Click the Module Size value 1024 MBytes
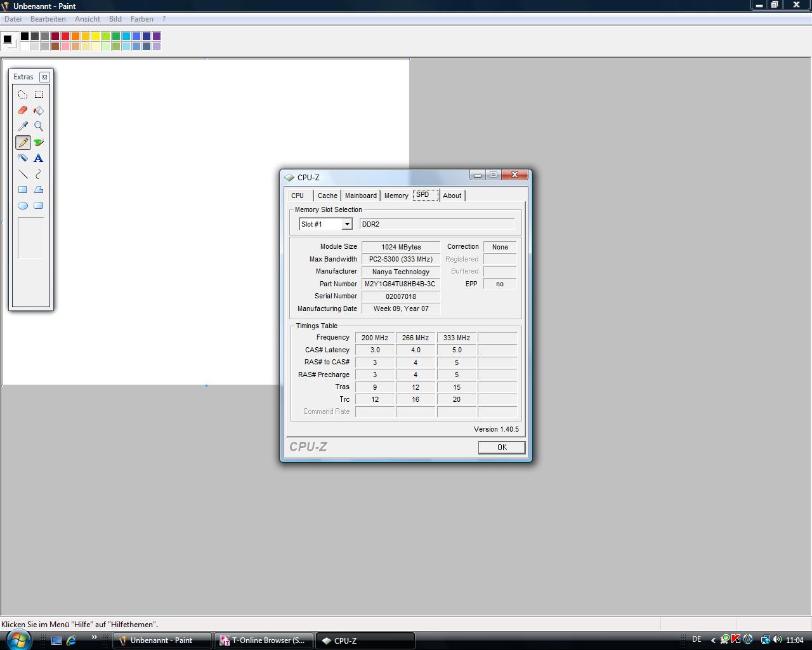Image resolution: width=812 pixels, height=650 pixels. pos(401,247)
